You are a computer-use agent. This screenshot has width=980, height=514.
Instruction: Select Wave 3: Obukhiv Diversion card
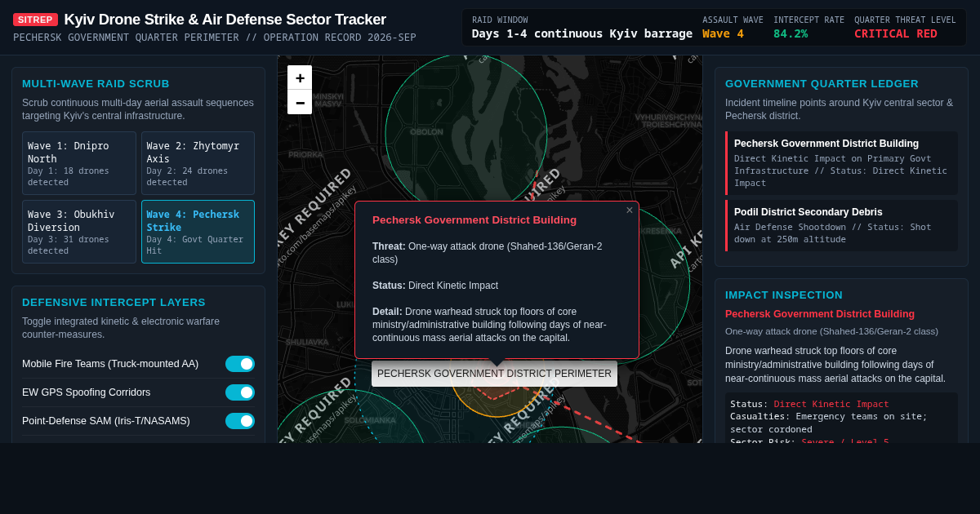(79, 232)
